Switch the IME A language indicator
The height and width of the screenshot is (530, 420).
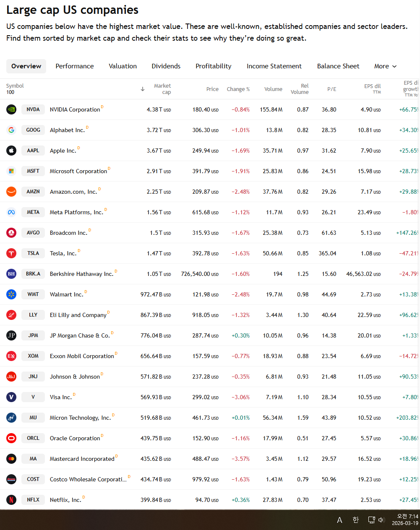pos(339,520)
